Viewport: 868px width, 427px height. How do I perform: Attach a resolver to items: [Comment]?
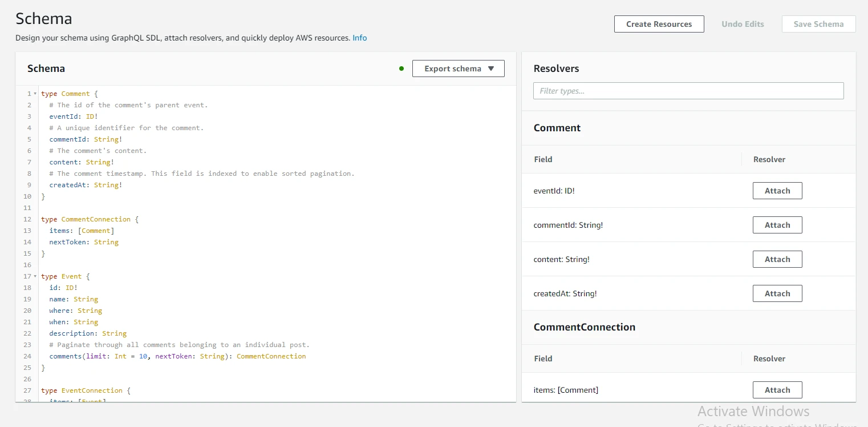coord(777,390)
